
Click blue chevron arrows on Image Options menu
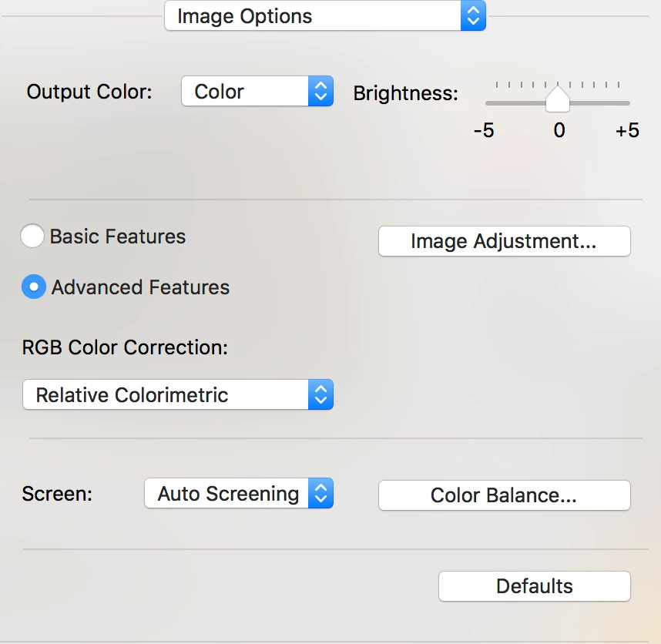click(473, 16)
